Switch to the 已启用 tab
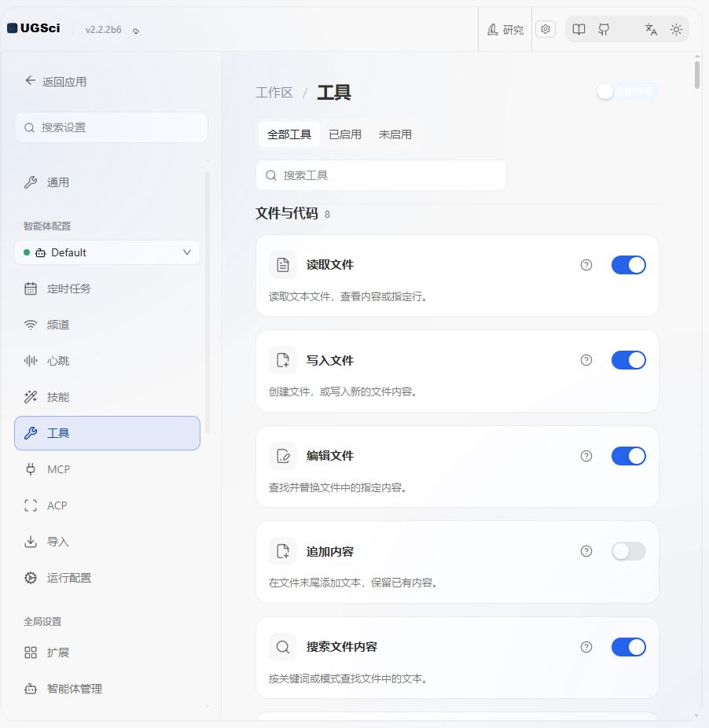The height and width of the screenshot is (728, 709). click(x=345, y=134)
